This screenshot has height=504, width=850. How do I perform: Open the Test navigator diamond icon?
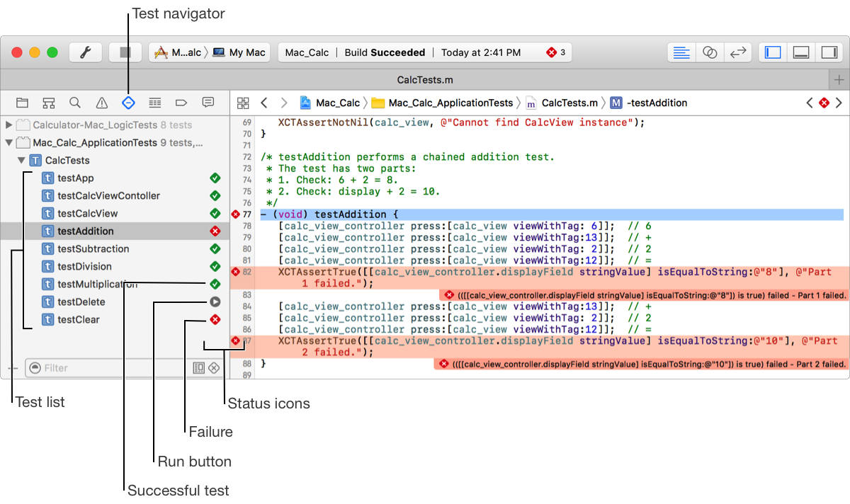[x=128, y=103]
